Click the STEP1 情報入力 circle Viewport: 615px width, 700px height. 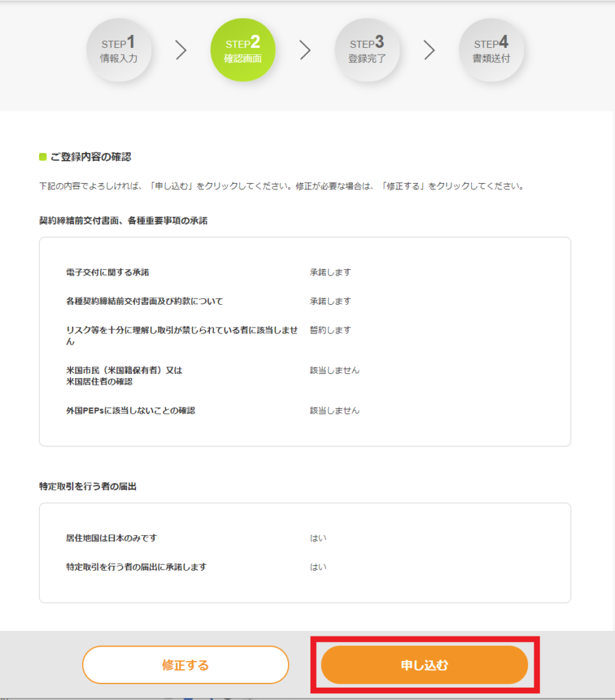(119, 50)
